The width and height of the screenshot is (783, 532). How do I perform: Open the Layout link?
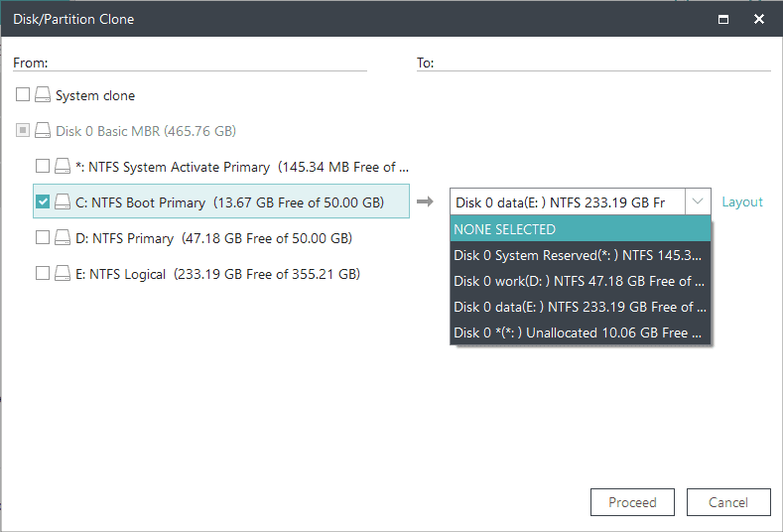pos(742,202)
